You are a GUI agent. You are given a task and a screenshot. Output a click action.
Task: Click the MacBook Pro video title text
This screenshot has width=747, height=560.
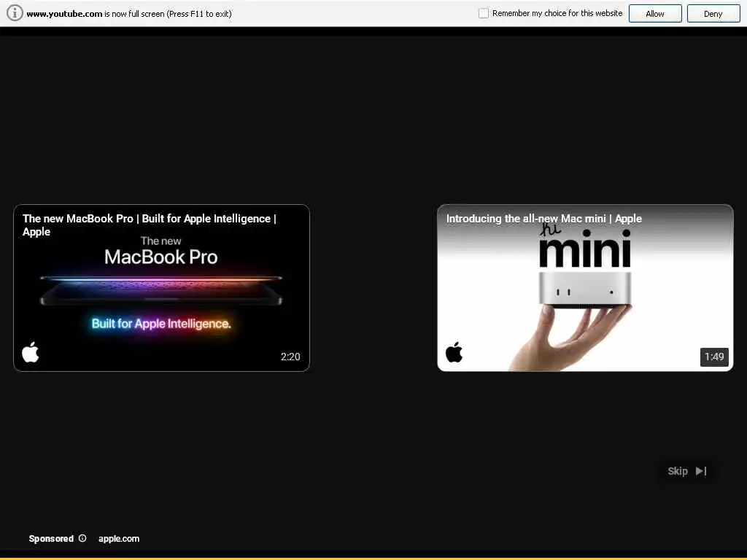click(x=150, y=225)
